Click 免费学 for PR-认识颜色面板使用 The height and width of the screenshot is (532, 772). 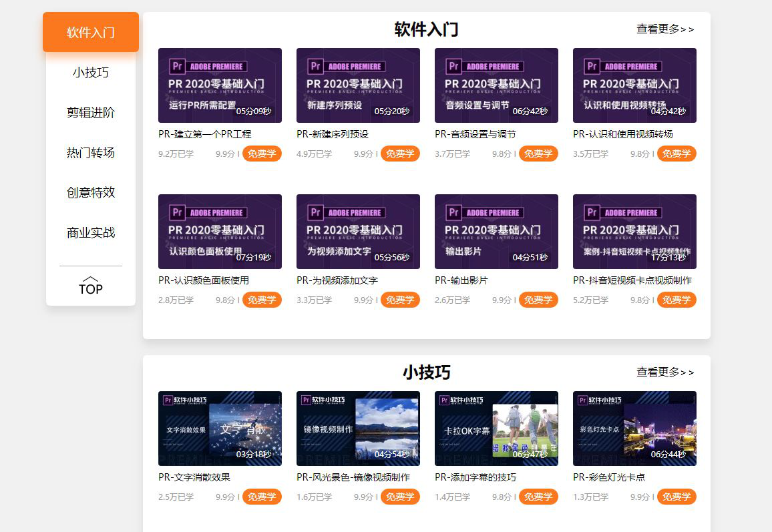point(262,300)
